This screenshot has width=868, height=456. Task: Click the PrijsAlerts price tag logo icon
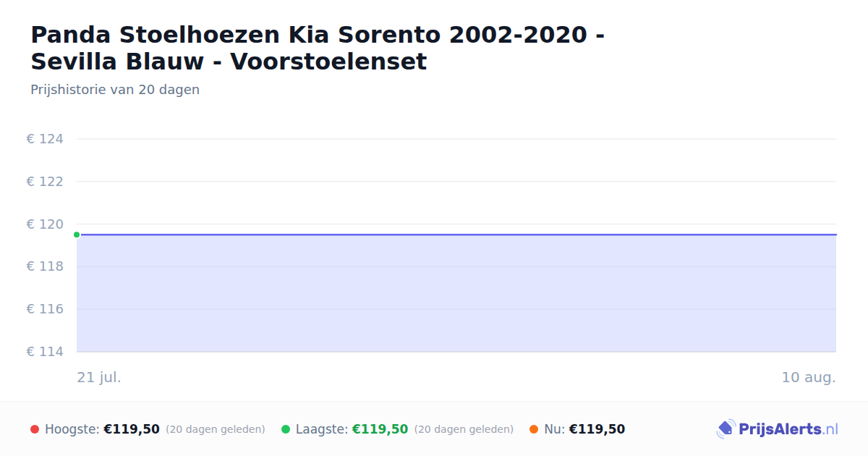726,429
